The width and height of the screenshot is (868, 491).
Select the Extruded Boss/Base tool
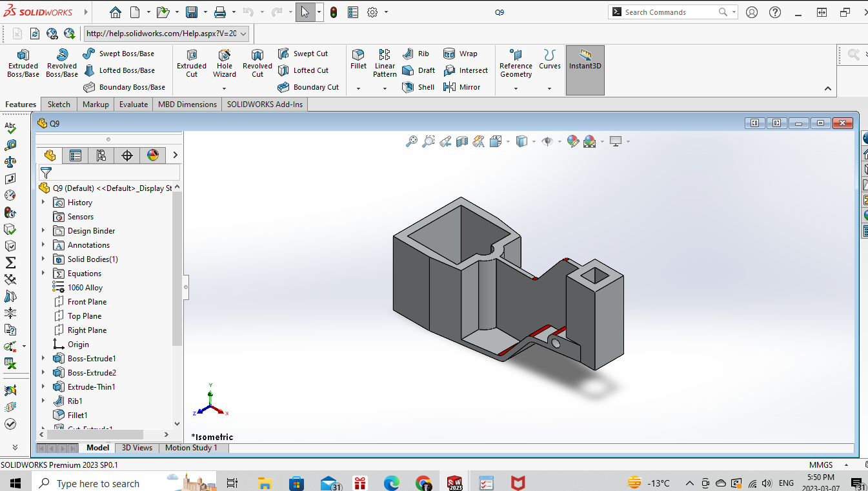pyautogui.click(x=23, y=63)
